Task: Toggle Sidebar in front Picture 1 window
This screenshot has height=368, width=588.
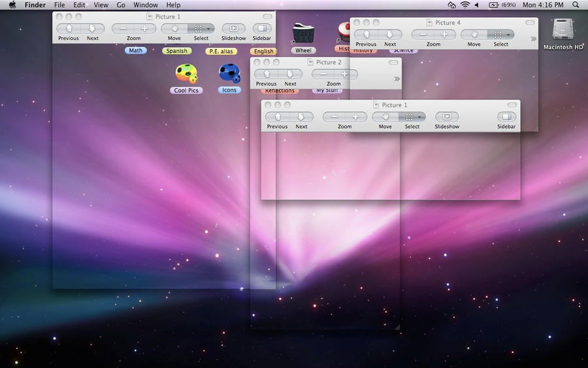Action: coord(506,117)
